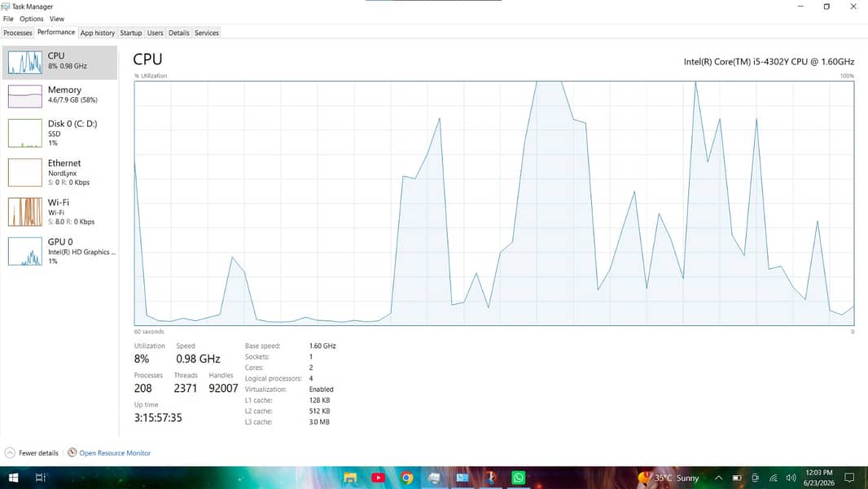Expand the View menu
The width and height of the screenshot is (868, 489).
(x=57, y=19)
